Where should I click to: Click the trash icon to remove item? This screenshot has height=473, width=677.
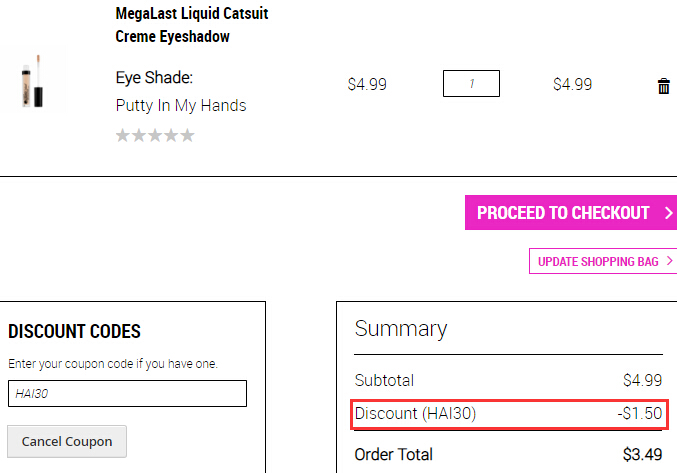664,86
